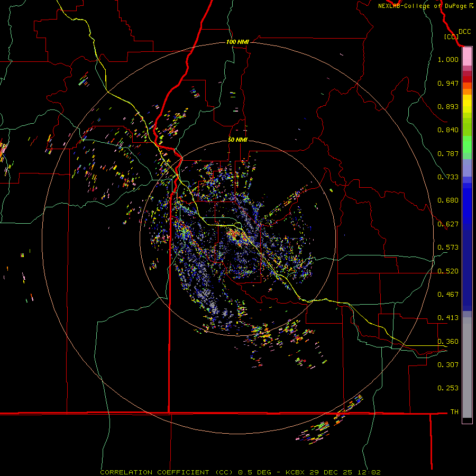The image size is (476, 476).
Task: Click the 0.467 scale value
Action: pyautogui.click(x=448, y=295)
